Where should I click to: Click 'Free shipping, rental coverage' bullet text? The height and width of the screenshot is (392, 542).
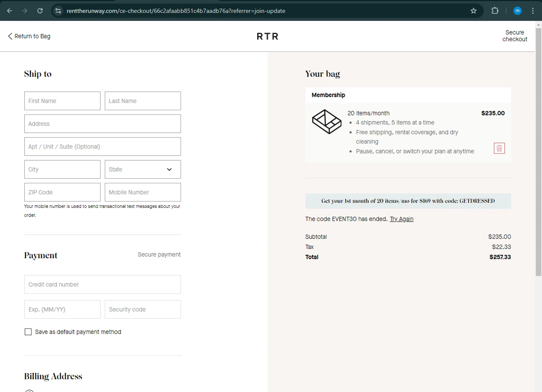[407, 137]
